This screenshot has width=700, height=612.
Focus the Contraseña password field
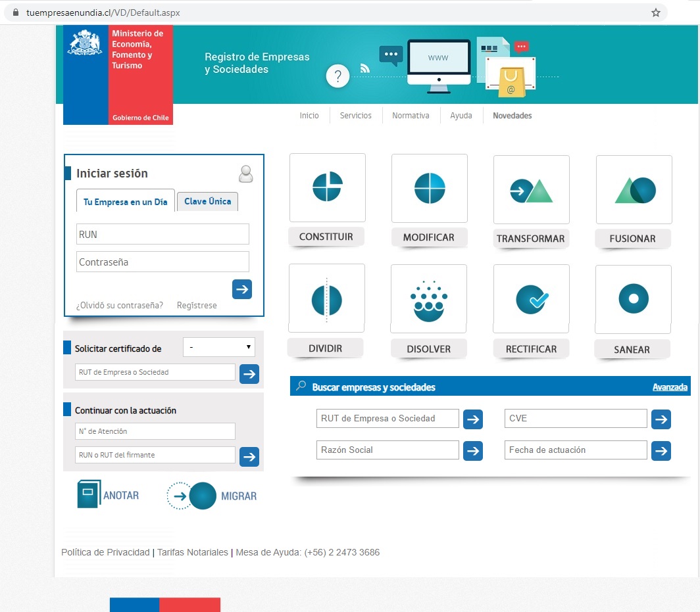point(162,262)
